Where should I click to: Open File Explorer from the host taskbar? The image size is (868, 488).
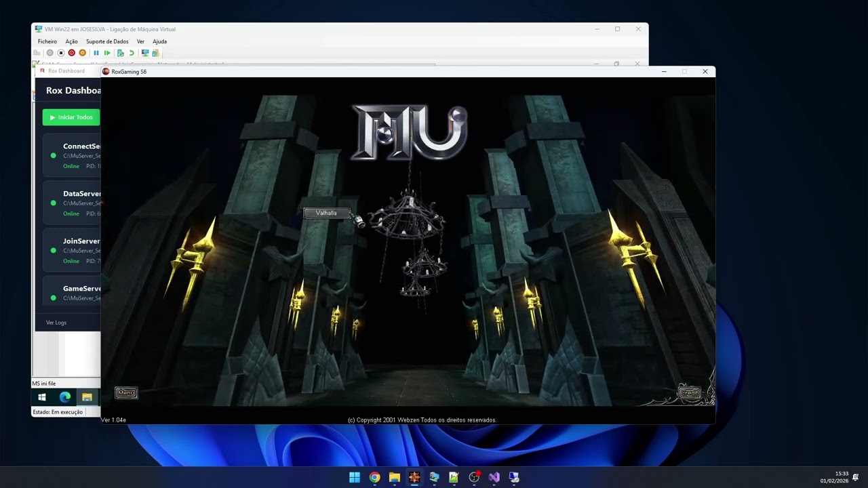pos(395,477)
